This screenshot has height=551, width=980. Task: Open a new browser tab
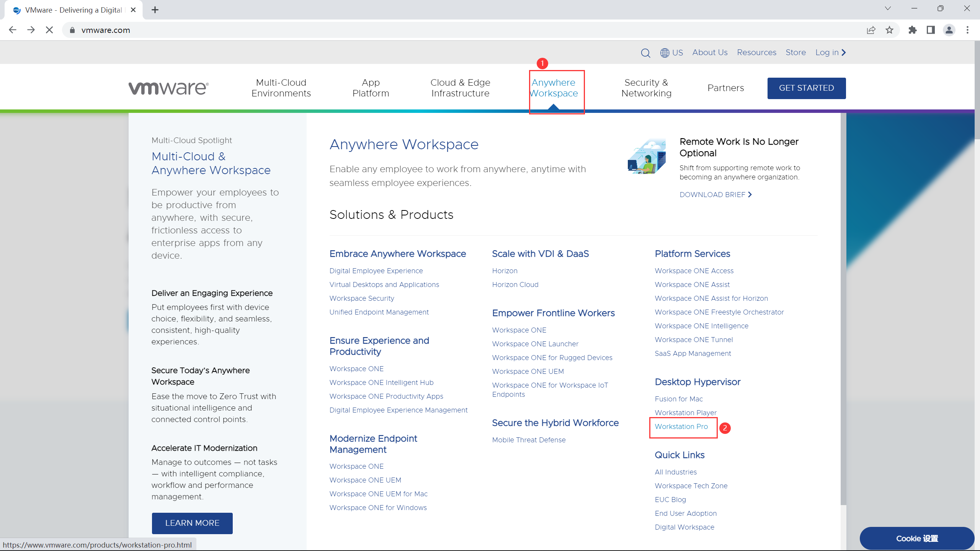[x=155, y=10]
